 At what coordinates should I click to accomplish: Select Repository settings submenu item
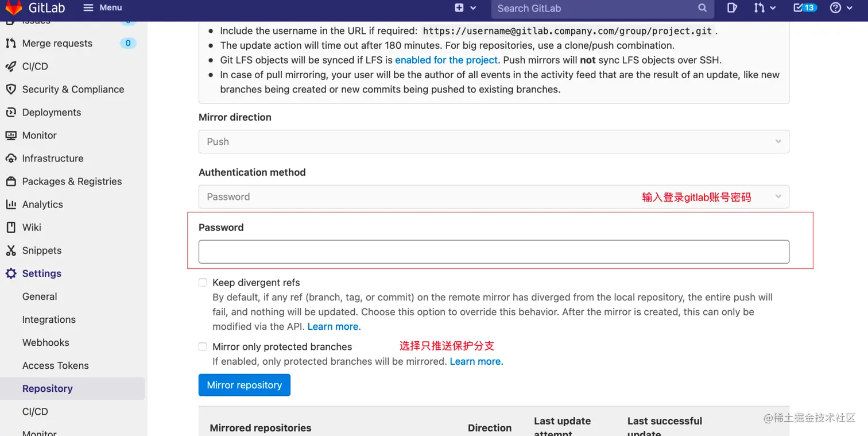click(47, 388)
